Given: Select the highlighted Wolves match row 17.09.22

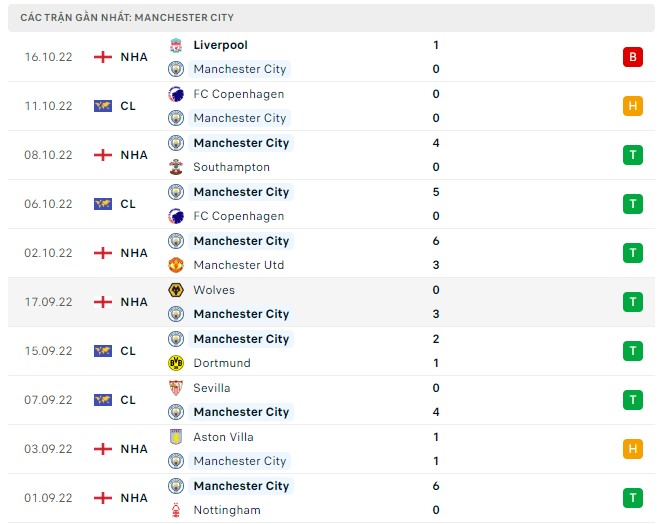Looking at the screenshot, I should (x=331, y=302).
